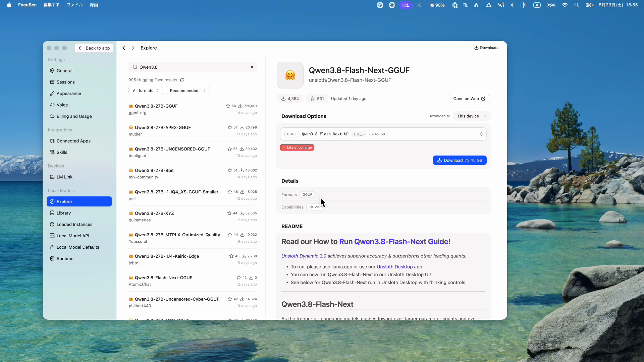This screenshot has height=362, width=644.
Task: Go forward with the right chevron
Action: tap(133, 48)
